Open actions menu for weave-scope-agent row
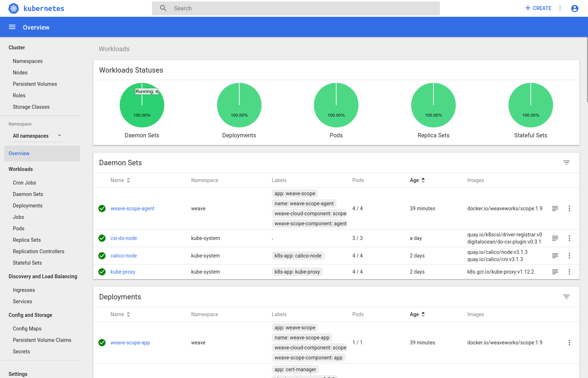The width and height of the screenshot is (588, 378). (569, 208)
